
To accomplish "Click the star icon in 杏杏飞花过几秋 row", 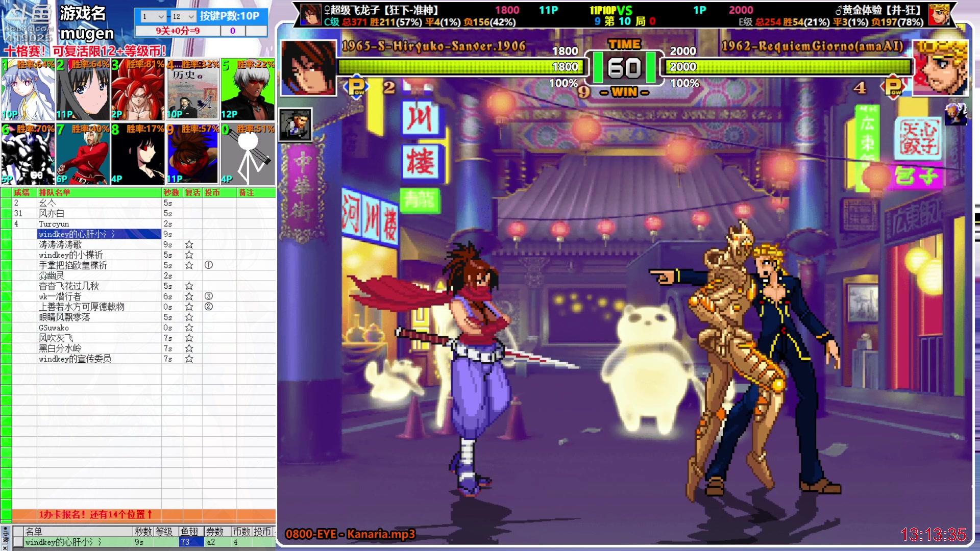I will (x=189, y=286).
